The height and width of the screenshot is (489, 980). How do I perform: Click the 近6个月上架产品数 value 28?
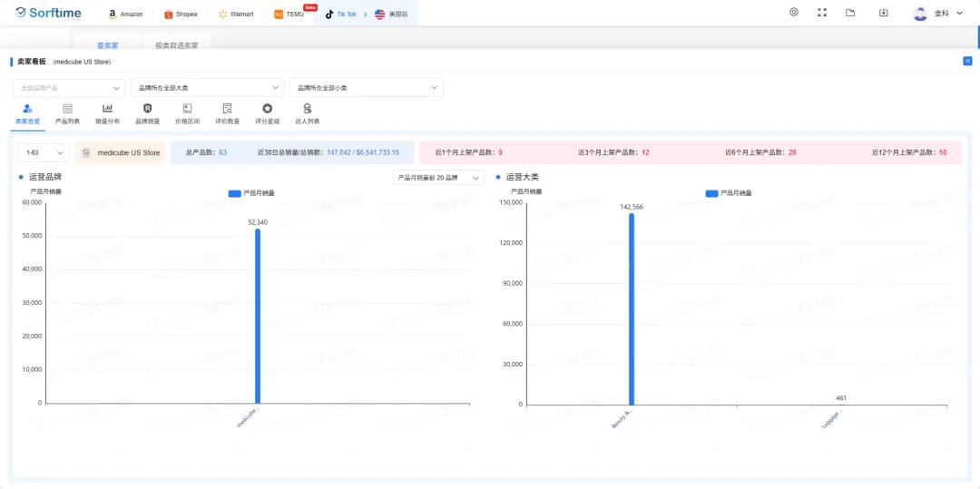click(792, 152)
